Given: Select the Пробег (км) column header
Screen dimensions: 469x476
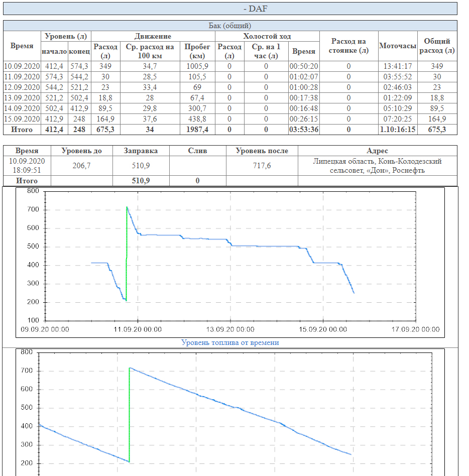Looking at the screenshot, I should [197, 51].
